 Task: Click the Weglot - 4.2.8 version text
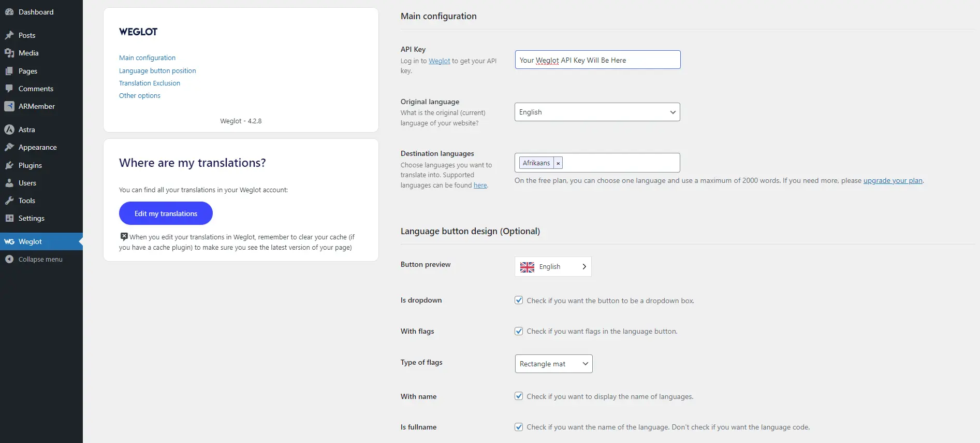coord(241,121)
